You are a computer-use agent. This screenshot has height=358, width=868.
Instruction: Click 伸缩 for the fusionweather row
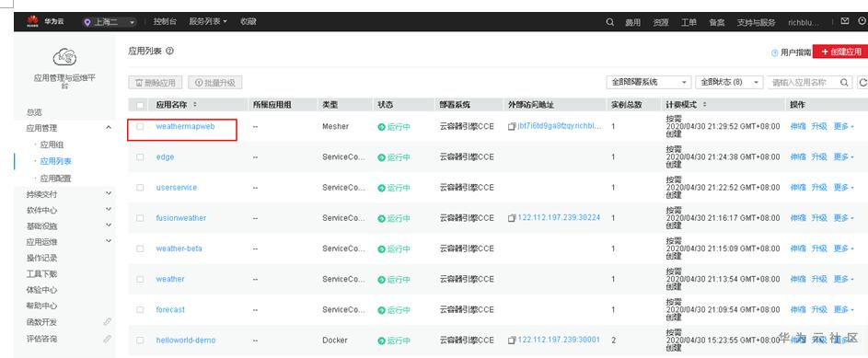(x=798, y=218)
